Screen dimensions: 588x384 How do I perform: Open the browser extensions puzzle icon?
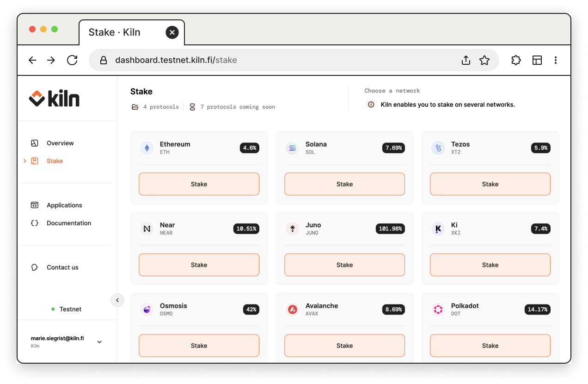[516, 60]
